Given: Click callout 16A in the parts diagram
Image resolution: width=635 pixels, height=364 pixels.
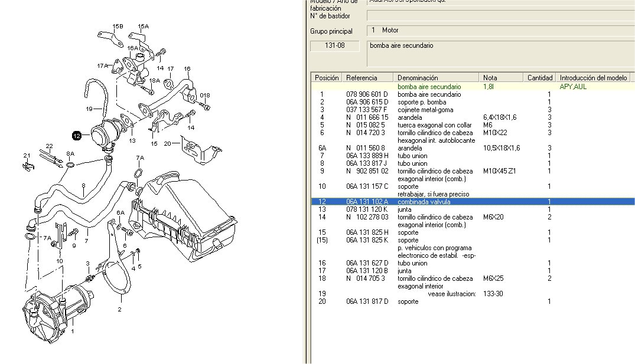Looking at the screenshot, I should 133,48.
